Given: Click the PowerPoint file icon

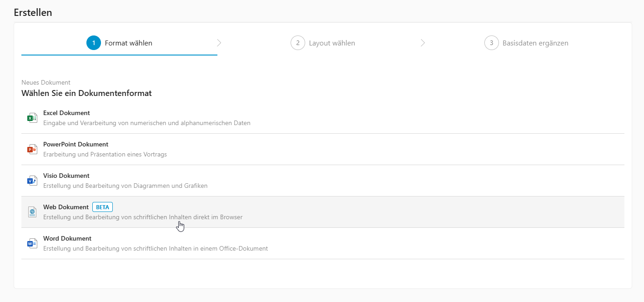Looking at the screenshot, I should (x=32, y=149).
